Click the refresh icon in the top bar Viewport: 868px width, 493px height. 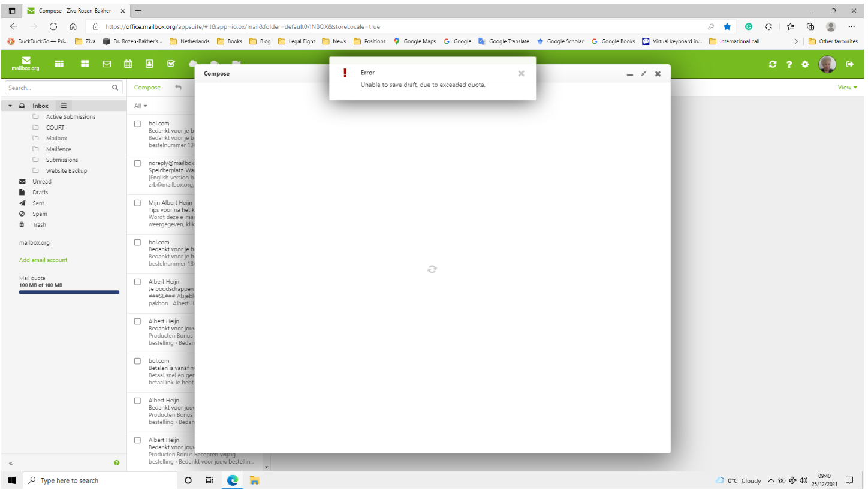(x=773, y=64)
